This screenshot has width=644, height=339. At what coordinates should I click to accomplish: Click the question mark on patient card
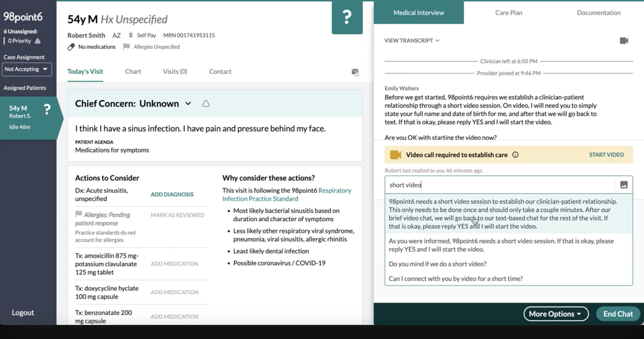(47, 109)
